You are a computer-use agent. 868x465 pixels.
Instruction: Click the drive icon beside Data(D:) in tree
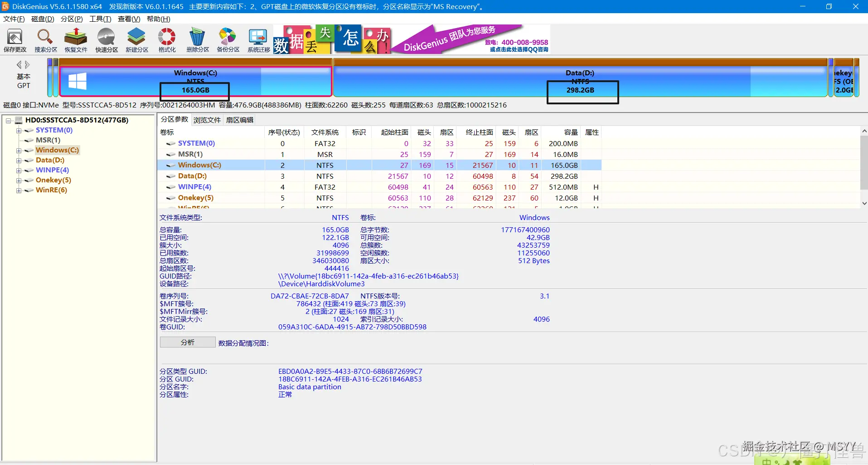point(29,161)
